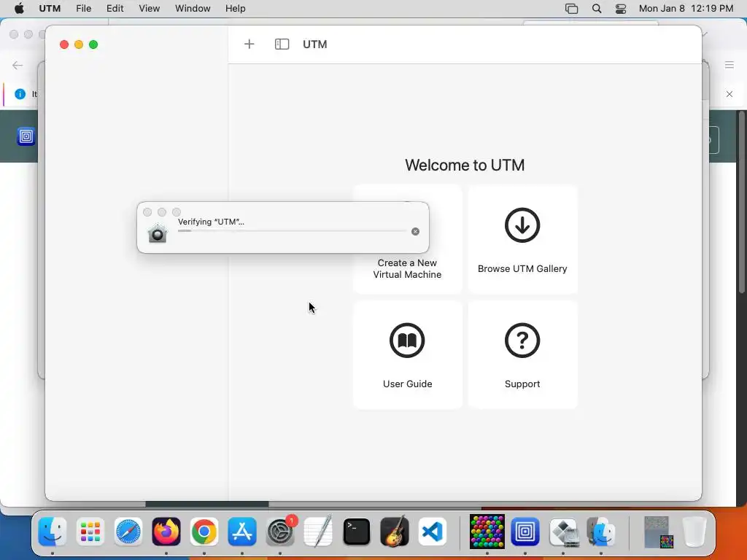The image size is (747, 560).
Task: Open hamburger menu in background browser
Action: click(x=729, y=65)
